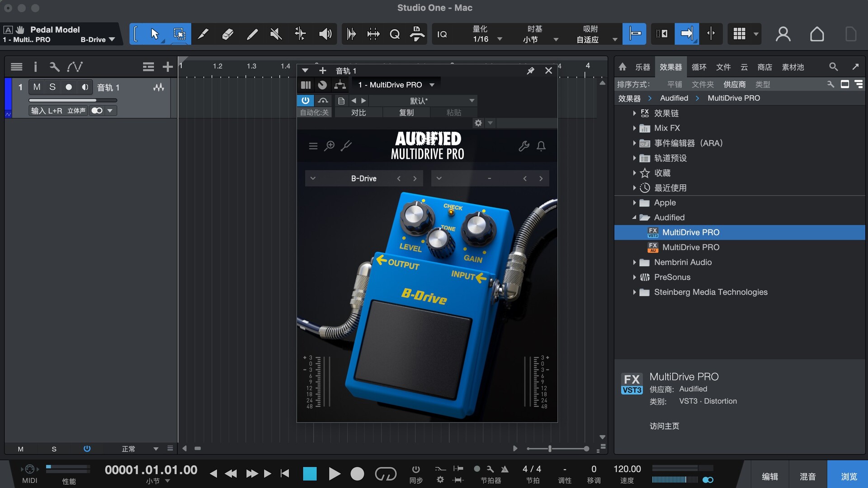868x488 pixels.
Task: Open the plugin notifications bell icon
Action: pyautogui.click(x=541, y=146)
